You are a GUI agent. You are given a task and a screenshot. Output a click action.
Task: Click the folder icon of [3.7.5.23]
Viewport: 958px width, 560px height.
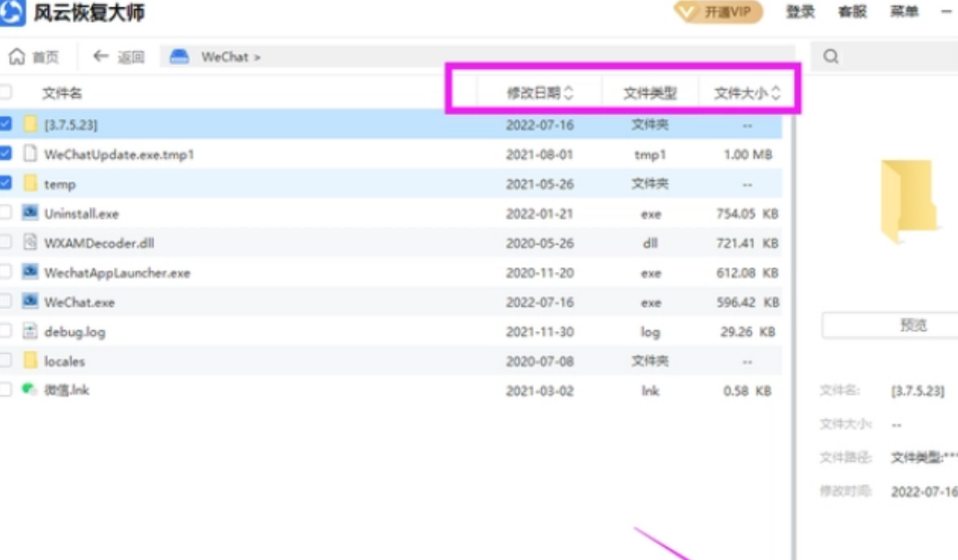click(x=30, y=124)
